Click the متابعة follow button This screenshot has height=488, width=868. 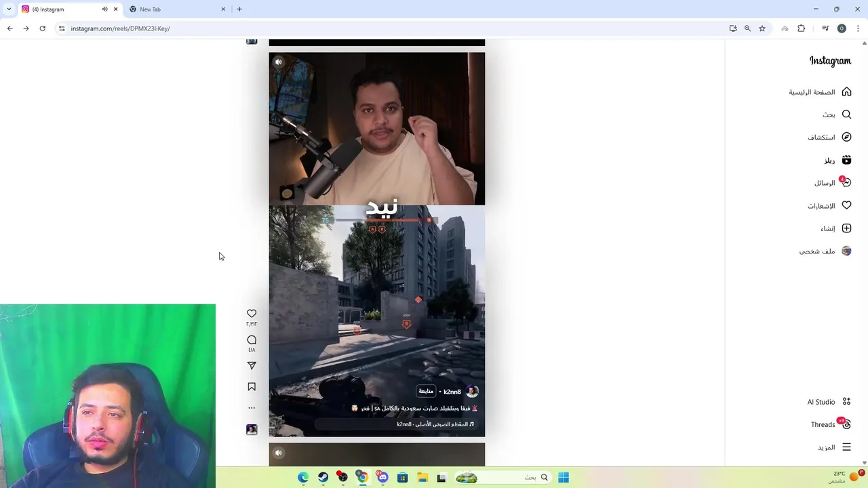coord(426,391)
